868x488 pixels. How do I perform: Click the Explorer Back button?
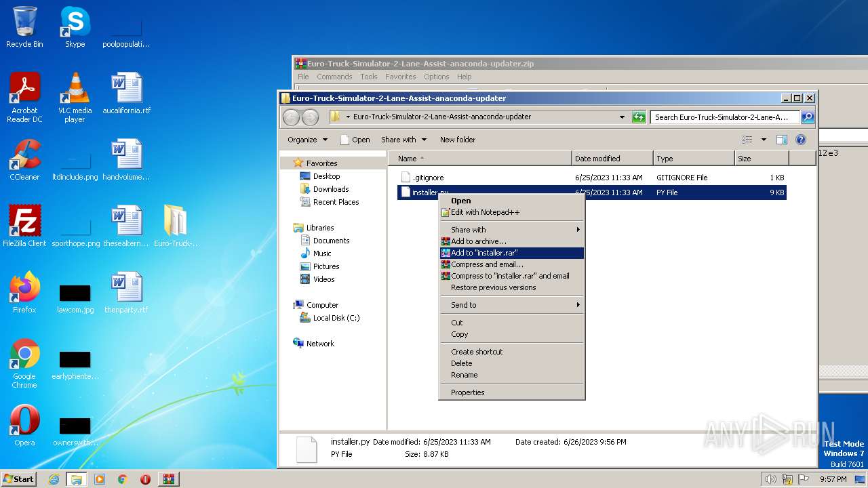tap(291, 117)
